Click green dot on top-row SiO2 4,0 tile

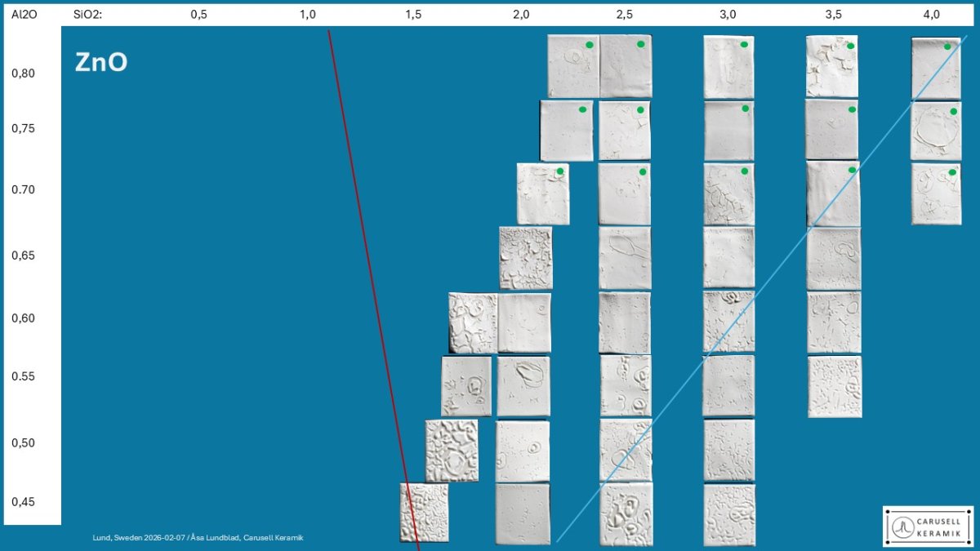tap(947, 47)
